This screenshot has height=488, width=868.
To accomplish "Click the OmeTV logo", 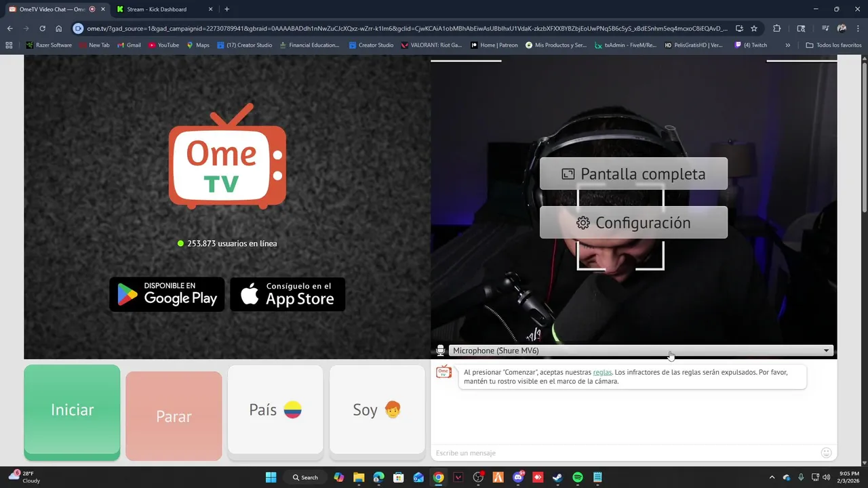I will coord(227,156).
